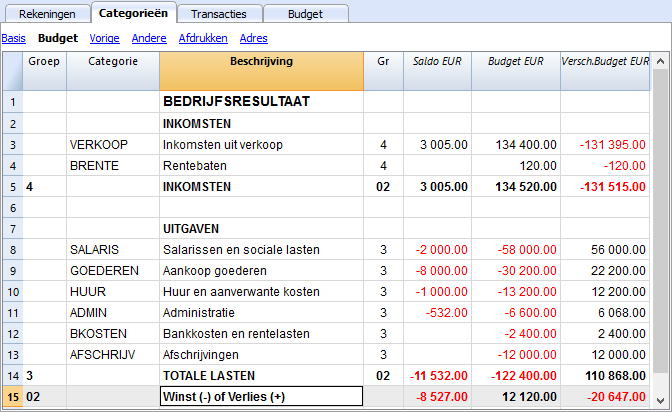The height and width of the screenshot is (412, 672).
Task: Select the Categorieën tab
Action: [133, 13]
